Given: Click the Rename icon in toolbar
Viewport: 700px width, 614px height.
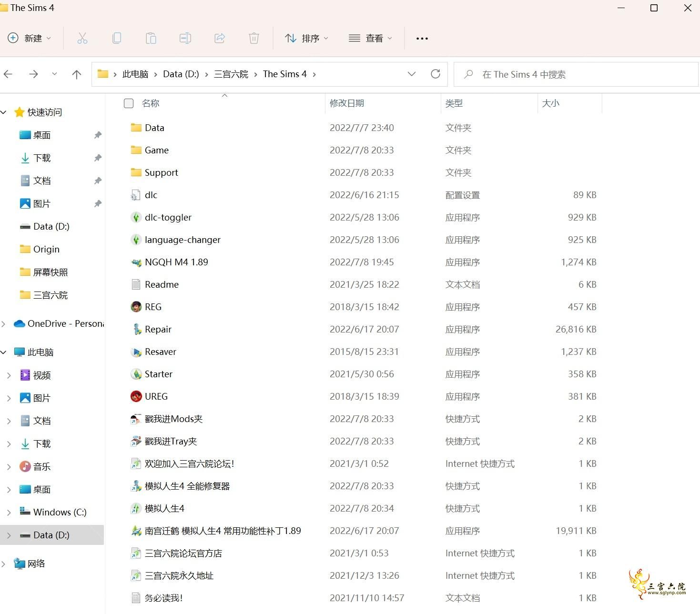Looking at the screenshot, I should coord(185,38).
